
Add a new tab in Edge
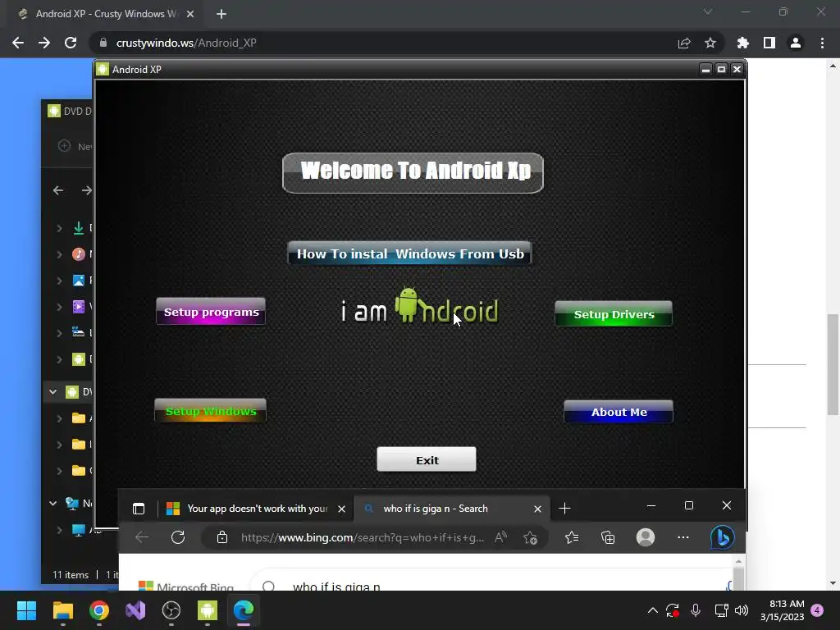564,509
